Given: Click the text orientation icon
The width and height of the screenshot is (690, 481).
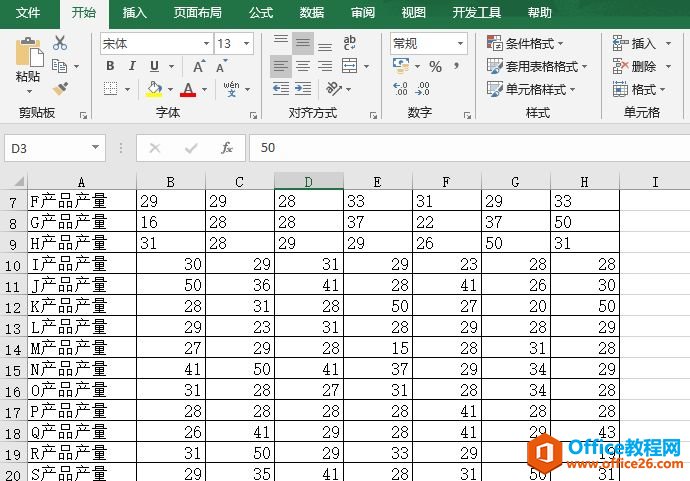Looking at the screenshot, I should pyautogui.click(x=334, y=89).
